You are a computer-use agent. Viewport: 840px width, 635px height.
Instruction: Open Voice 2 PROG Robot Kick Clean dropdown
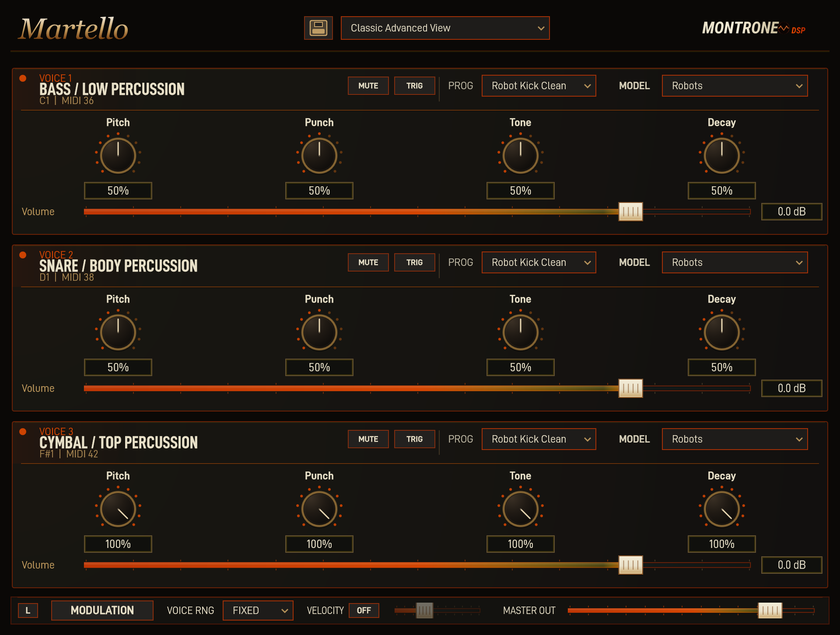(x=539, y=262)
